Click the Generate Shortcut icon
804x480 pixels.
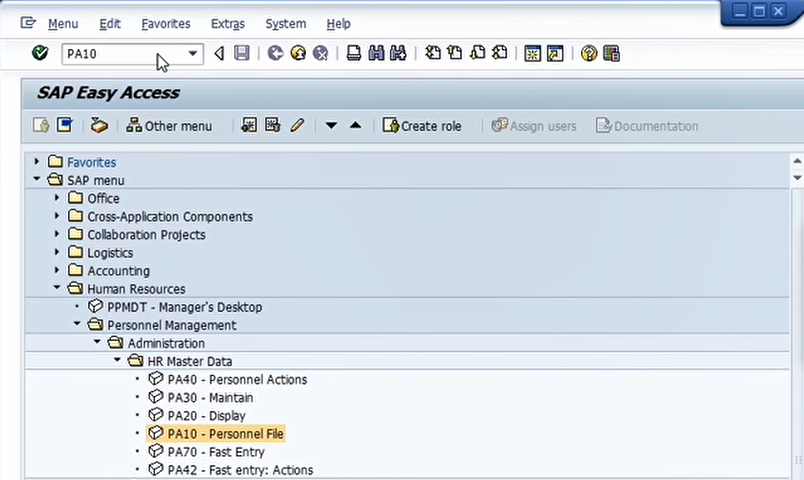(555, 53)
